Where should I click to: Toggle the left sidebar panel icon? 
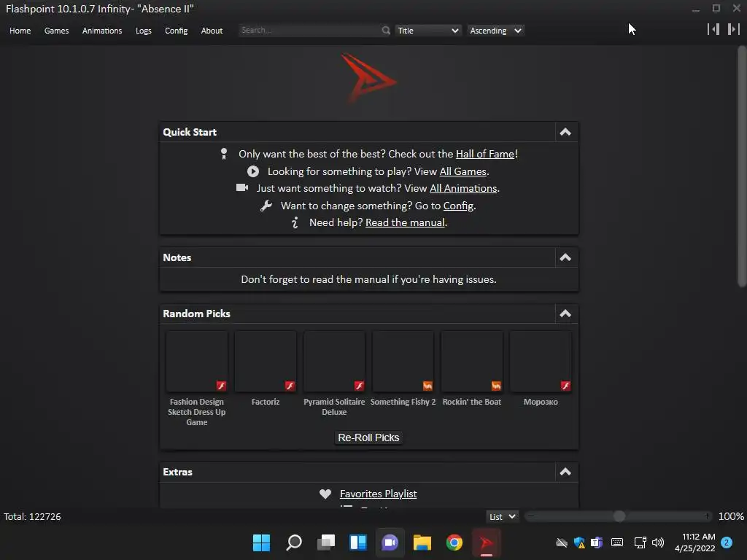click(713, 29)
